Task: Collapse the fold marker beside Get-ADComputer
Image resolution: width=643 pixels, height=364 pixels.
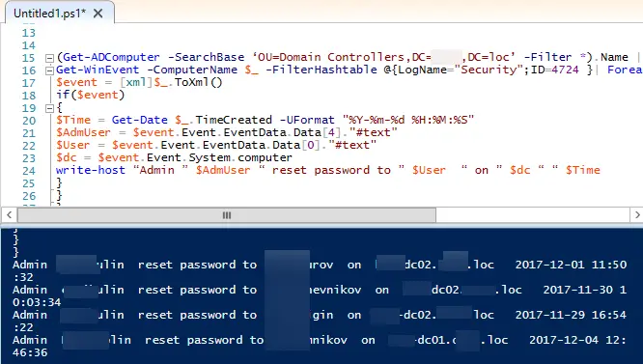Action: (x=49, y=58)
